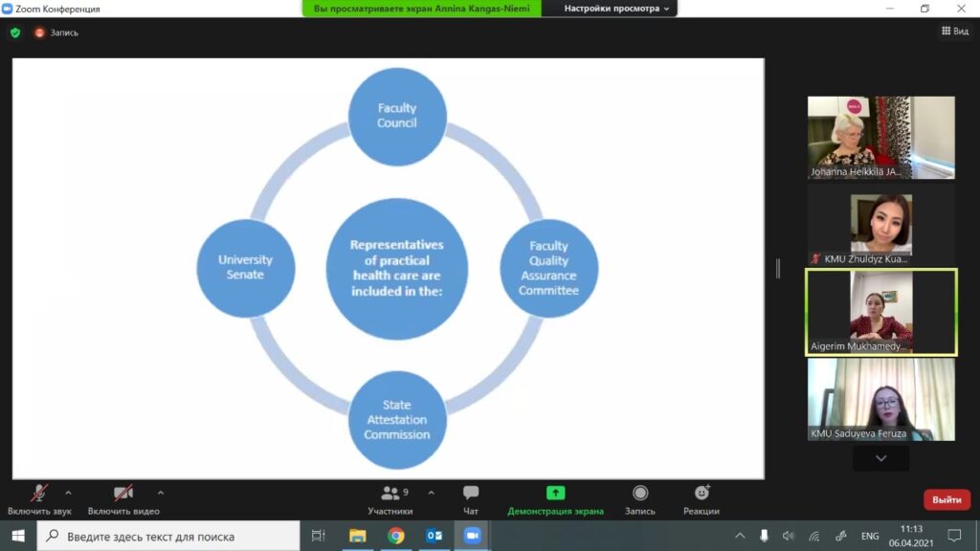Open the Chat panel
980x551 pixels.
tap(471, 499)
